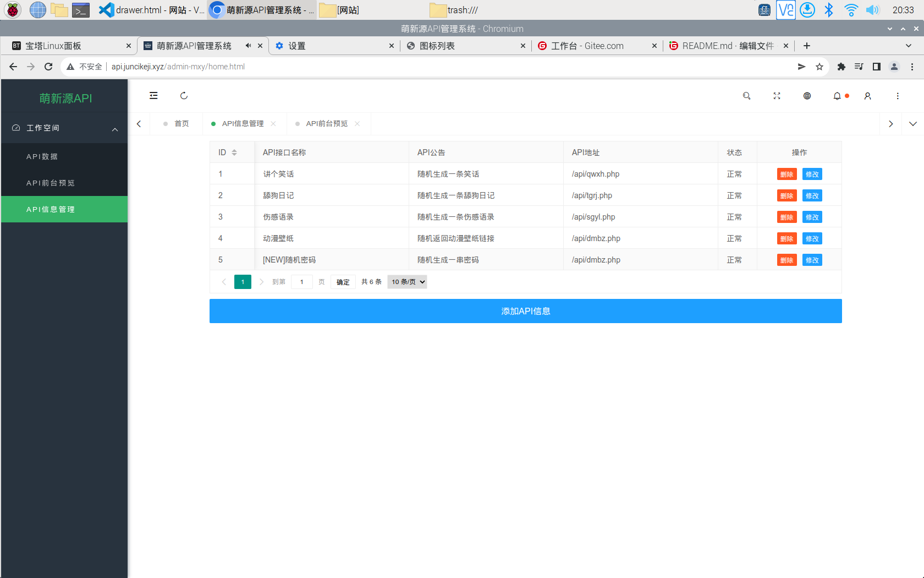Activate the API前台预览 sidebar entry
Viewport: 924px width, 578px height.
(x=52, y=183)
